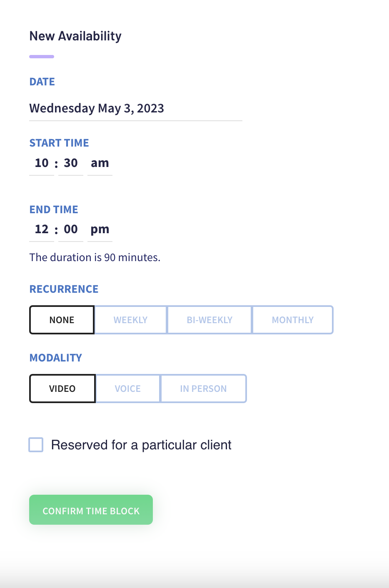Viewport: 389px width, 588px height.
Task: Select the BI-WEEKLY recurrence option
Action: pyautogui.click(x=209, y=320)
